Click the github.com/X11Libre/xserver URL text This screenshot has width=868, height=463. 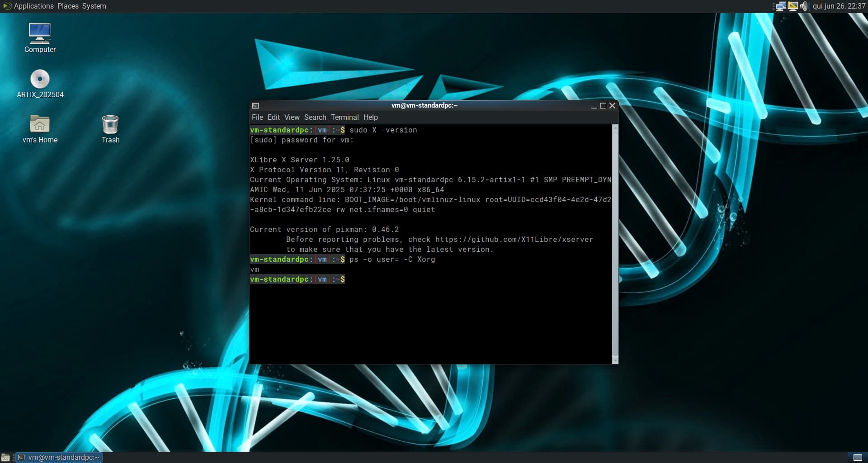[x=514, y=240]
